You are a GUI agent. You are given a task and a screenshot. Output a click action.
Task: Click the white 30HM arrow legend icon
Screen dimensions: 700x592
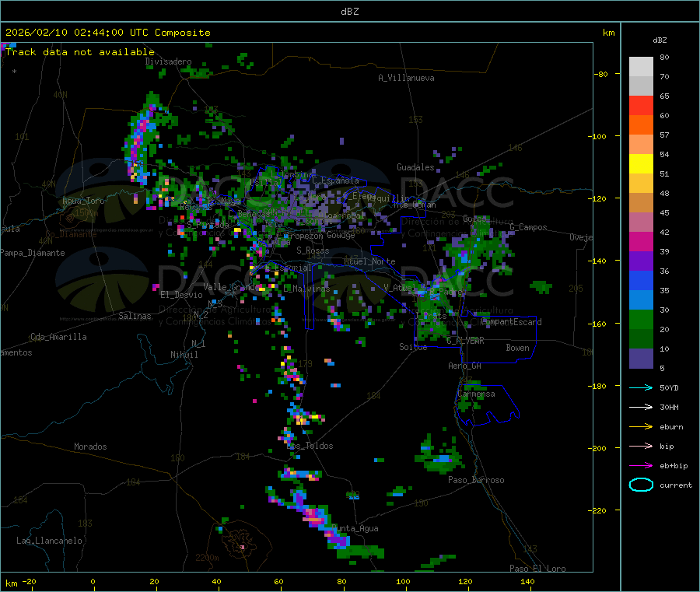641,407
